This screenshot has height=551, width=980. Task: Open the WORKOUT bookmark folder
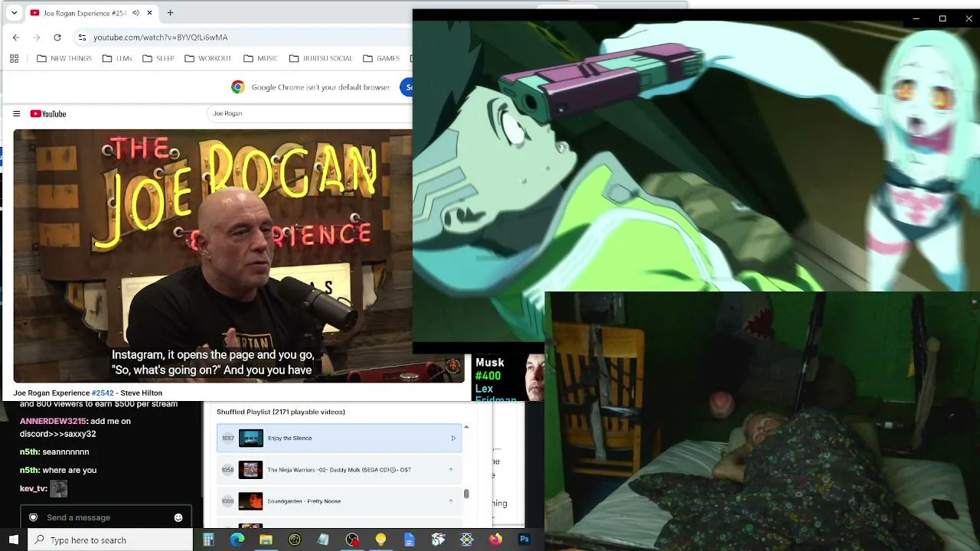(208, 58)
